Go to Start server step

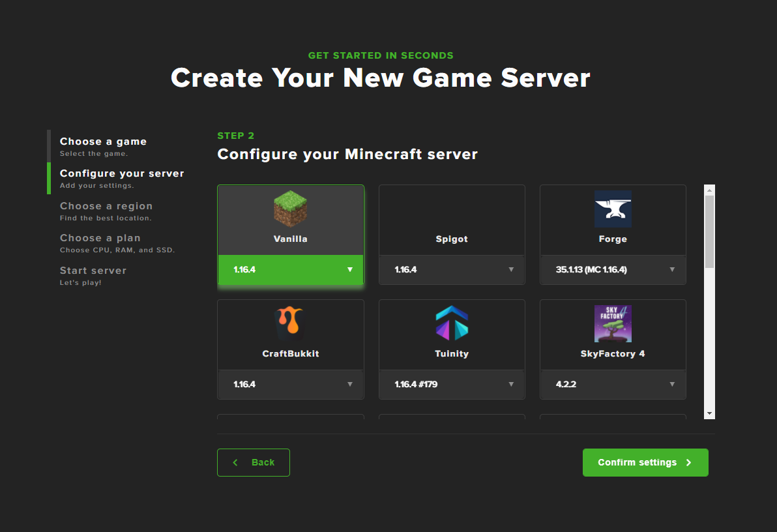point(93,276)
